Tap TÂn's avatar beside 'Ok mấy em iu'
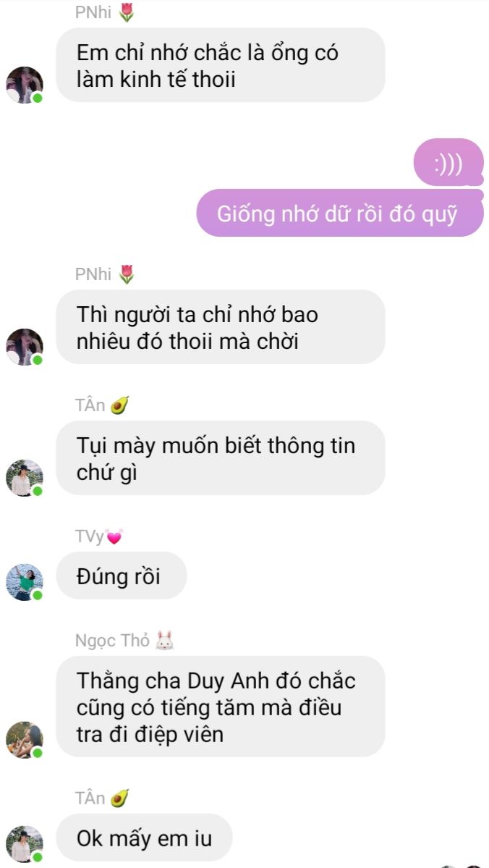 click(x=25, y=845)
